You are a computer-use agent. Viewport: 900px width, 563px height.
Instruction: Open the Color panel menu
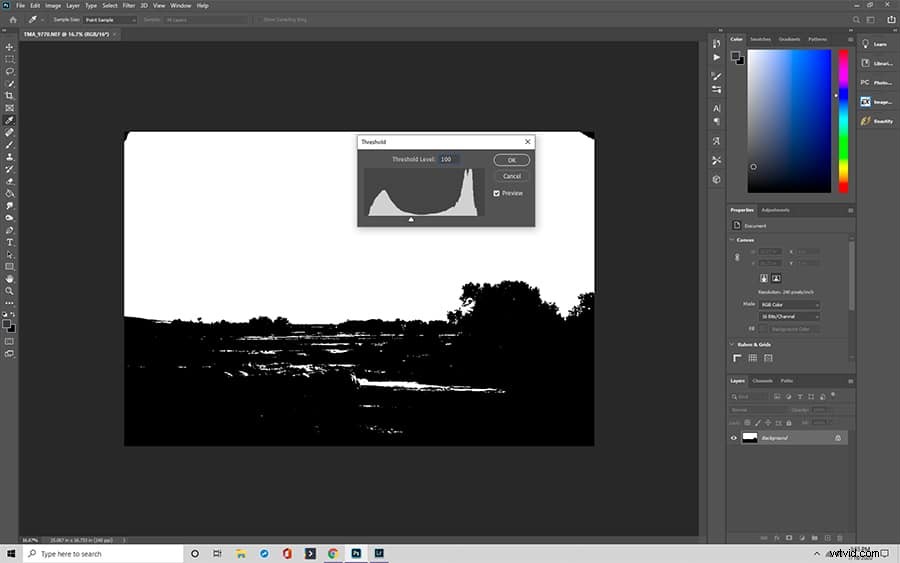tap(850, 39)
